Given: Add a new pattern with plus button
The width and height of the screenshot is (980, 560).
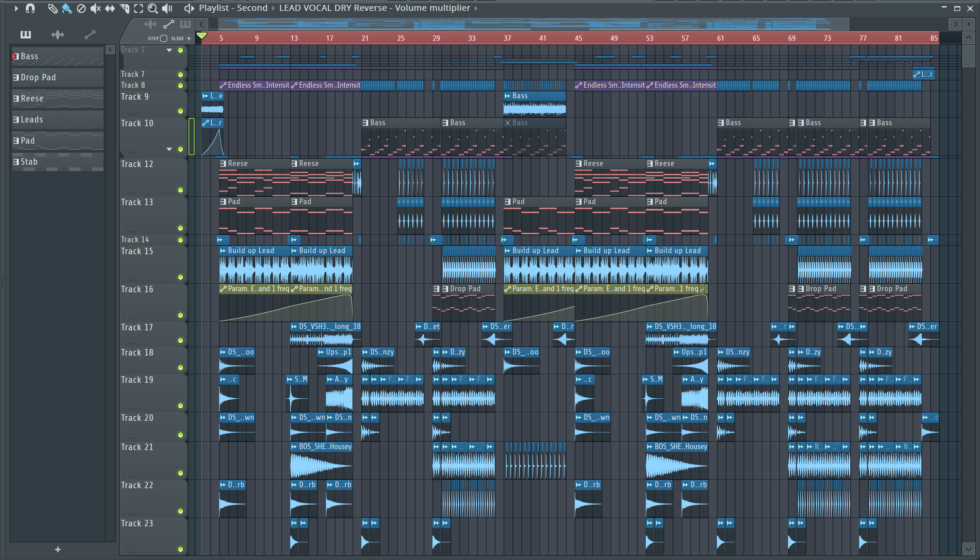Looking at the screenshot, I should [x=58, y=549].
